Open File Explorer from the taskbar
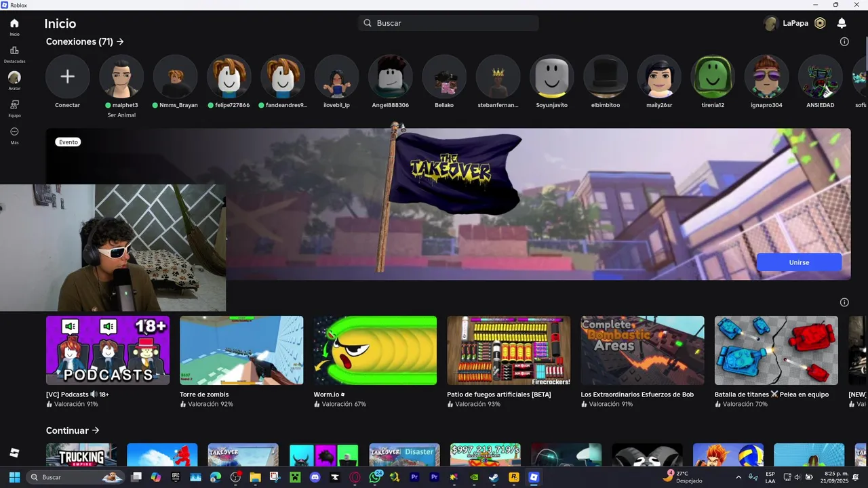 point(255,477)
